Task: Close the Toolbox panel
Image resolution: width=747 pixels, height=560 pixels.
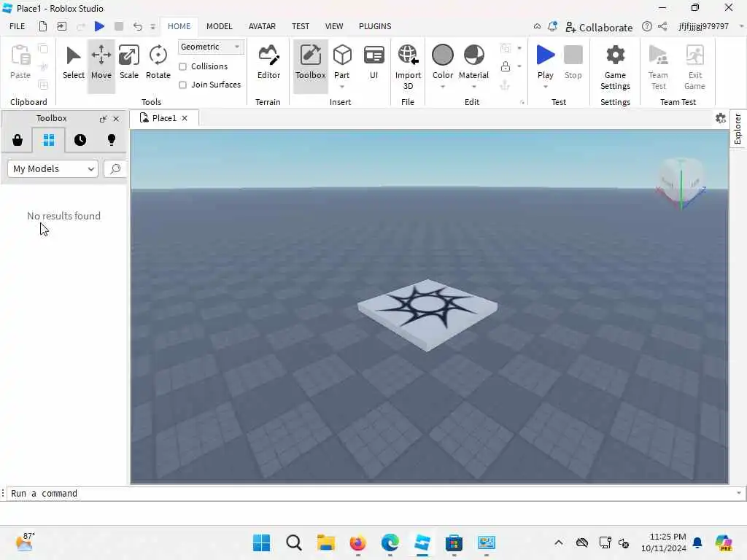Action: [x=116, y=119]
